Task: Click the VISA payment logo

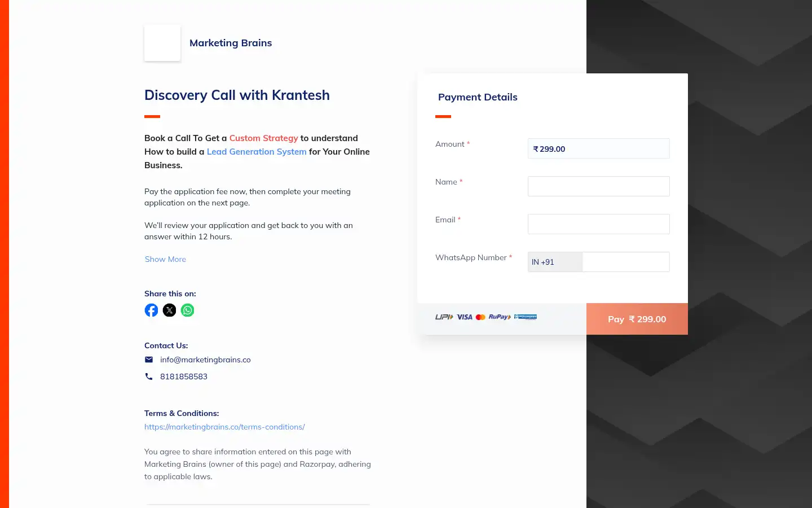Action: 465,317
